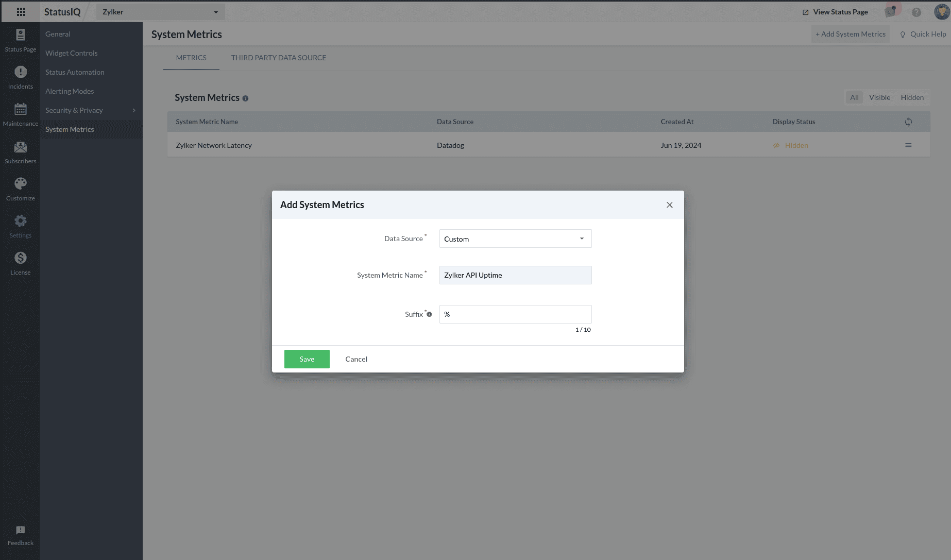Viewport: 951px width, 560px height.
Task: Click the Suffix input field
Action: pos(515,314)
